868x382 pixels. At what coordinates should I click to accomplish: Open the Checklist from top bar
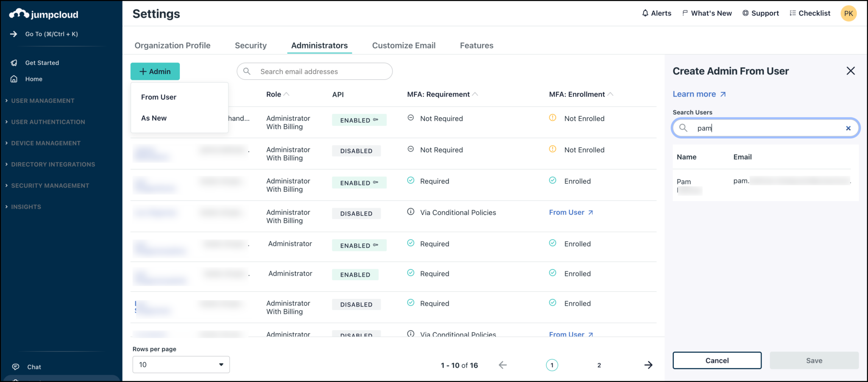(810, 13)
